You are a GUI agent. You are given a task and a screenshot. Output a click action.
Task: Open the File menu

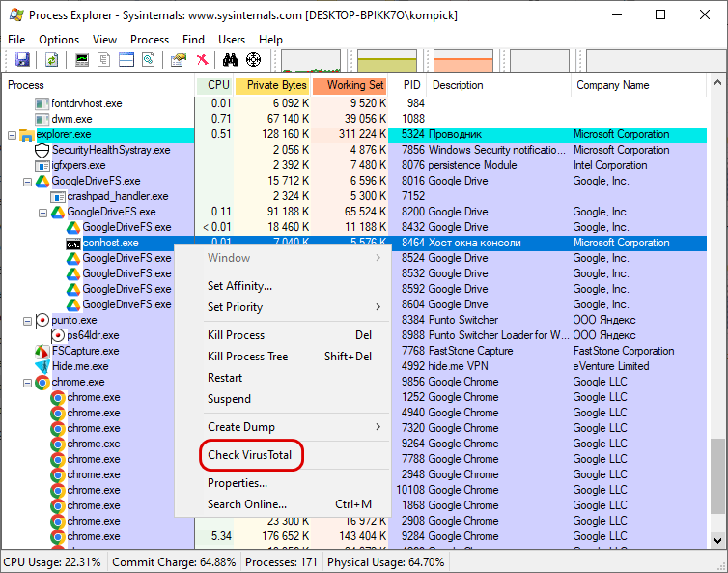coord(16,40)
